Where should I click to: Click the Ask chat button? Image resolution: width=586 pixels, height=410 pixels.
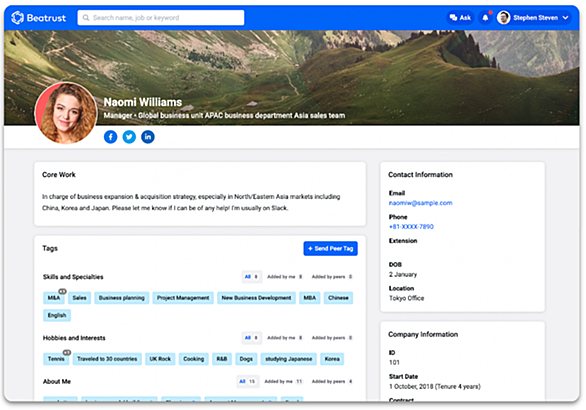tap(460, 18)
